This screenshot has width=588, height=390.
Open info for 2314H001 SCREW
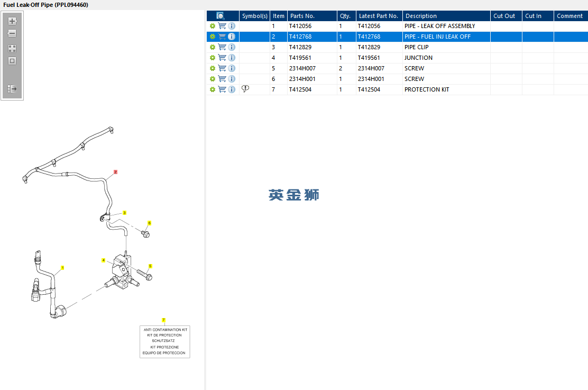click(x=232, y=79)
